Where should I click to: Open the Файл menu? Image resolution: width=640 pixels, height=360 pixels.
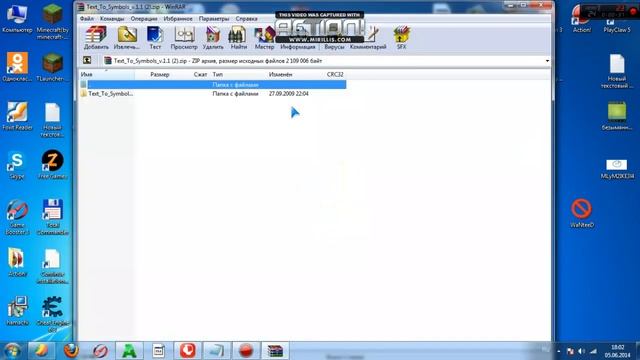click(87, 19)
